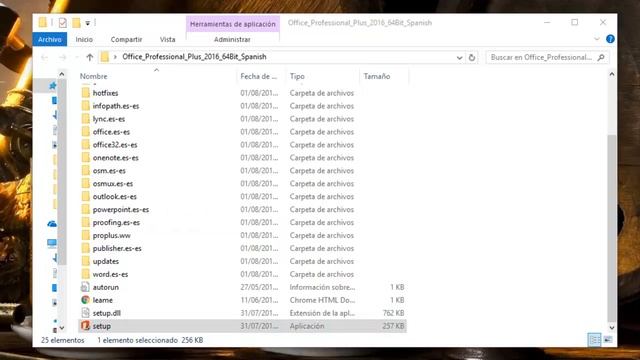Select the office.es-es folder icon

tap(85, 132)
